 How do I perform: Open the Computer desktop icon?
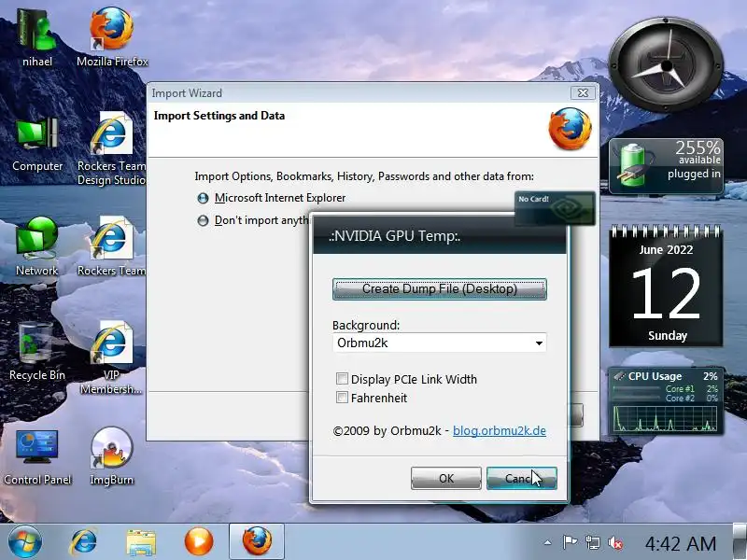pyautogui.click(x=37, y=144)
